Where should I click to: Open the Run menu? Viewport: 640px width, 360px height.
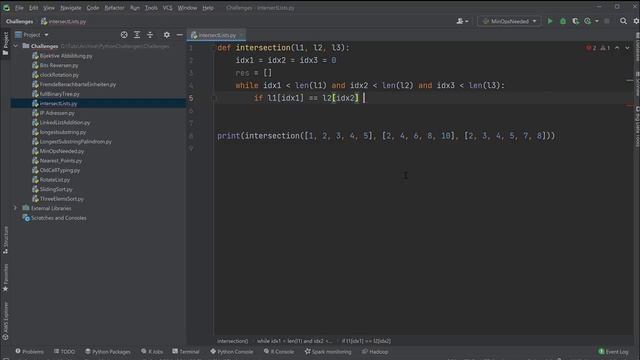tap(135, 8)
